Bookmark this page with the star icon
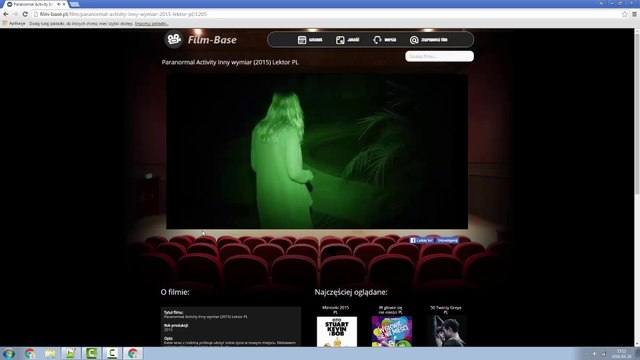 pyautogui.click(x=624, y=14)
